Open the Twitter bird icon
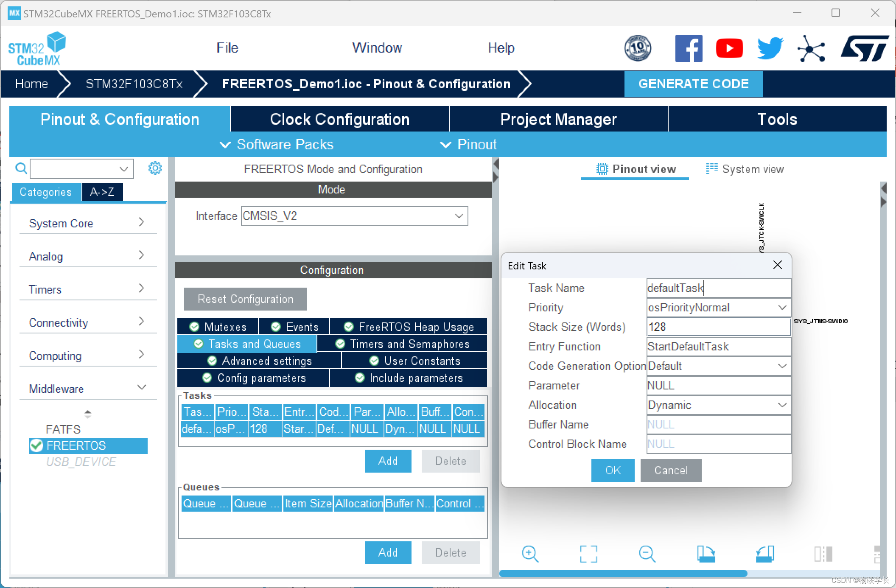 770,48
